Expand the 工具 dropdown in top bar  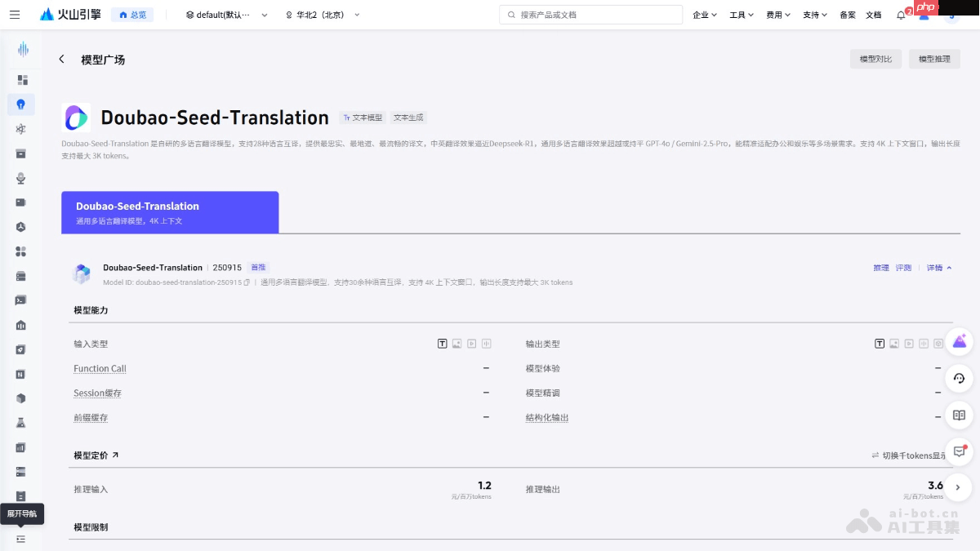pos(739,14)
